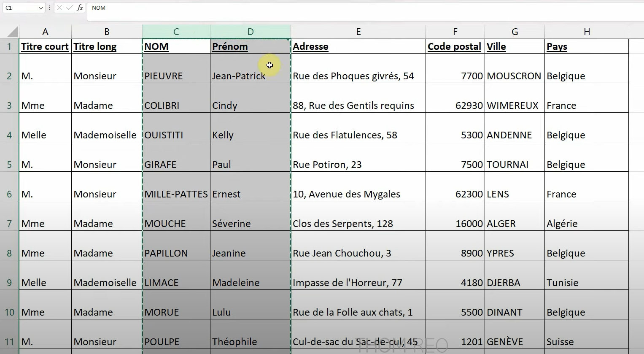Select the cell containing PIEUVRE
The image size is (644, 354).
click(176, 68)
